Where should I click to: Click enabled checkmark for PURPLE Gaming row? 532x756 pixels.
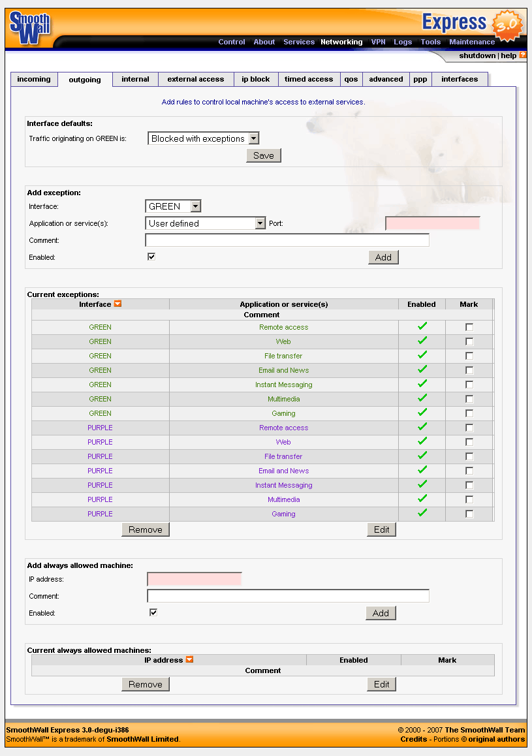(422, 513)
